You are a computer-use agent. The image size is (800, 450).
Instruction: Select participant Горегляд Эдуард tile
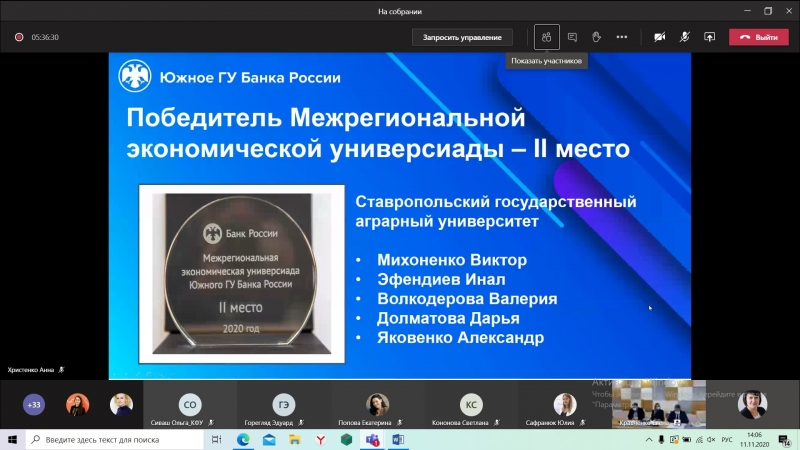pyautogui.click(x=284, y=404)
